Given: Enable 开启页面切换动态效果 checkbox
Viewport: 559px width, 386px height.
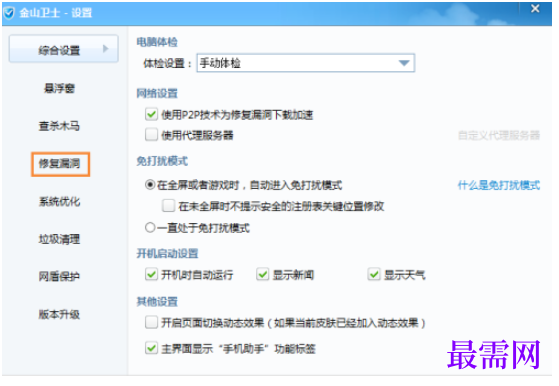Looking at the screenshot, I should [152, 322].
